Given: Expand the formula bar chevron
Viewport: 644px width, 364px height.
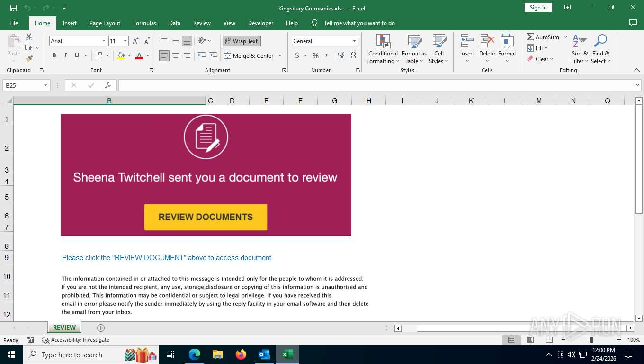Looking at the screenshot, I should pos(637,85).
